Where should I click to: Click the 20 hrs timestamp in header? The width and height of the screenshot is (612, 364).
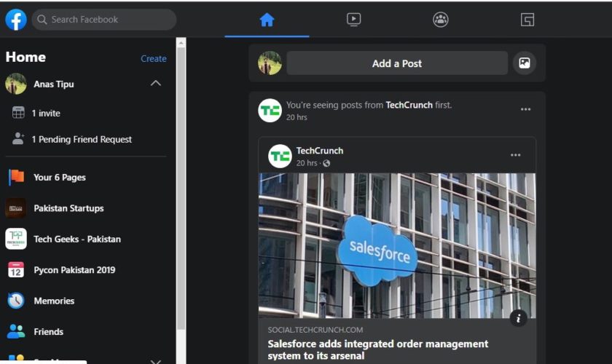(x=297, y=117)
